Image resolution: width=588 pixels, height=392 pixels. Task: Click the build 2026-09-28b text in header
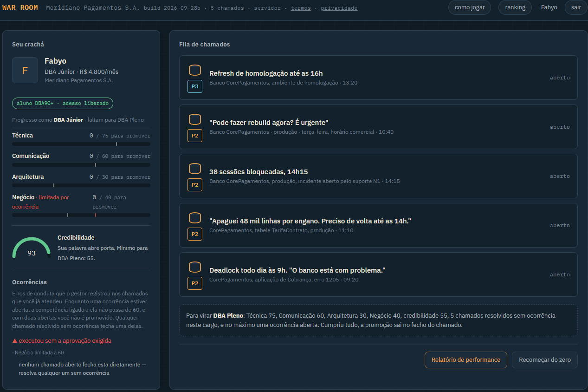[x=172, y=8]
